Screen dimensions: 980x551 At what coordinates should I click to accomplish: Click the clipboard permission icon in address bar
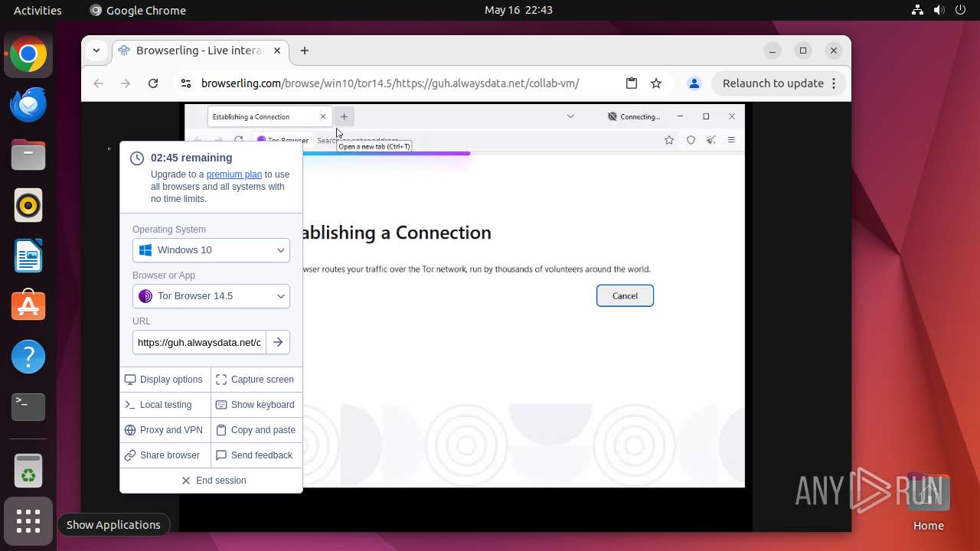point(632,83)
